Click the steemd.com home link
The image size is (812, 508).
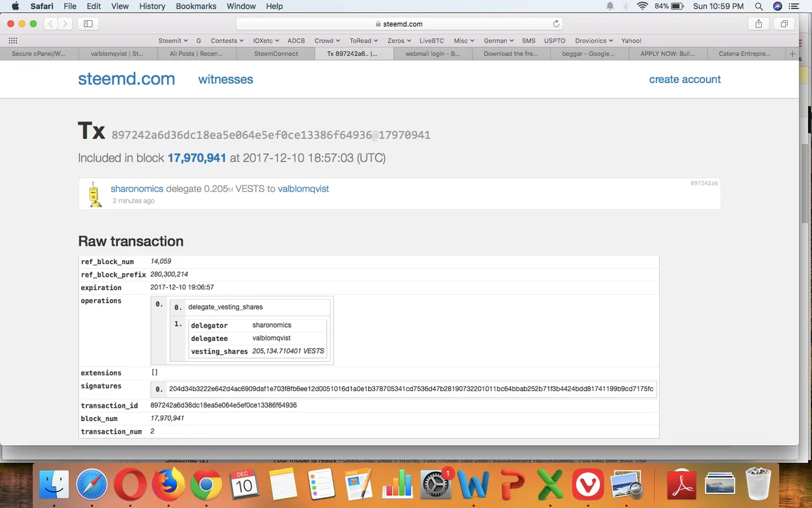pyautogui.click(x=126, y=79)
